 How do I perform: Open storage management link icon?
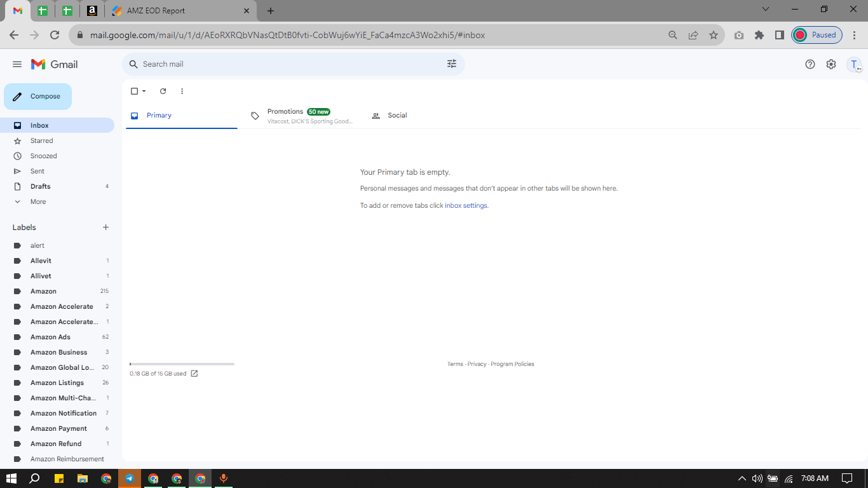point(194,374)
